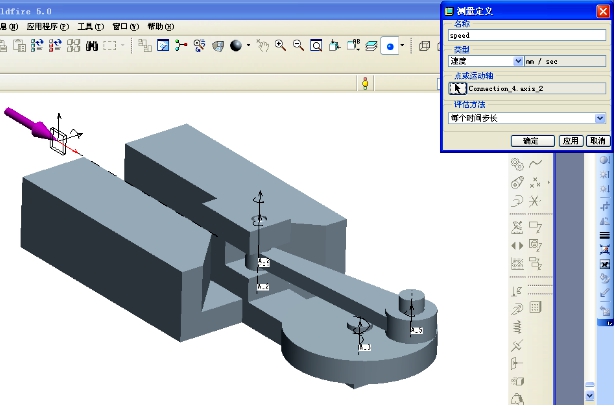Screen dimensions: 615x406
Task: Click the Refit view toolbar icon
Action: [316, 46]
